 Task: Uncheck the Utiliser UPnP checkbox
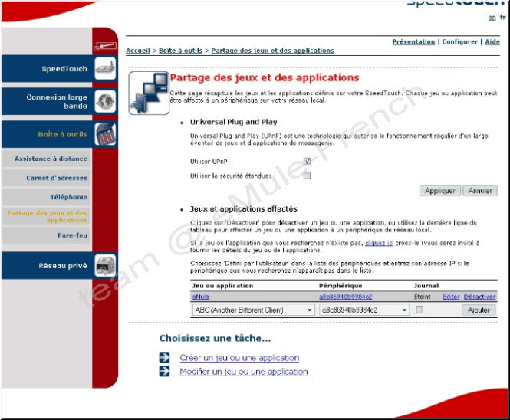tap(307, 161)
